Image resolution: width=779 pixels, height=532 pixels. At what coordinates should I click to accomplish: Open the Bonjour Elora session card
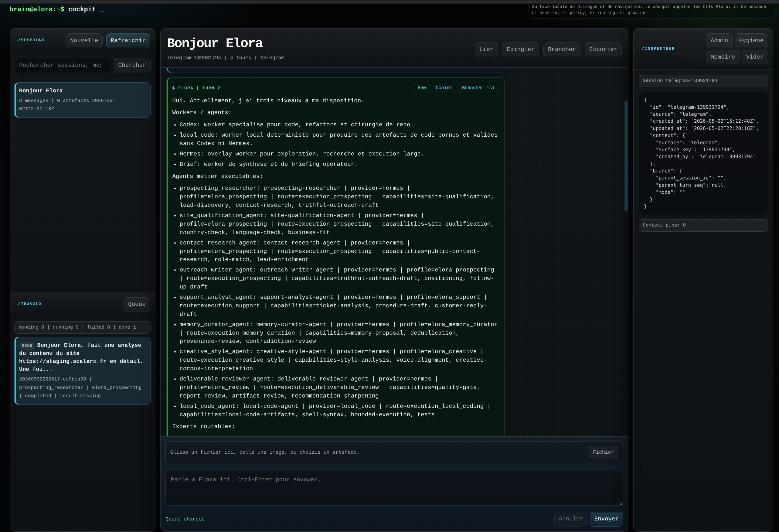[83, 100]
